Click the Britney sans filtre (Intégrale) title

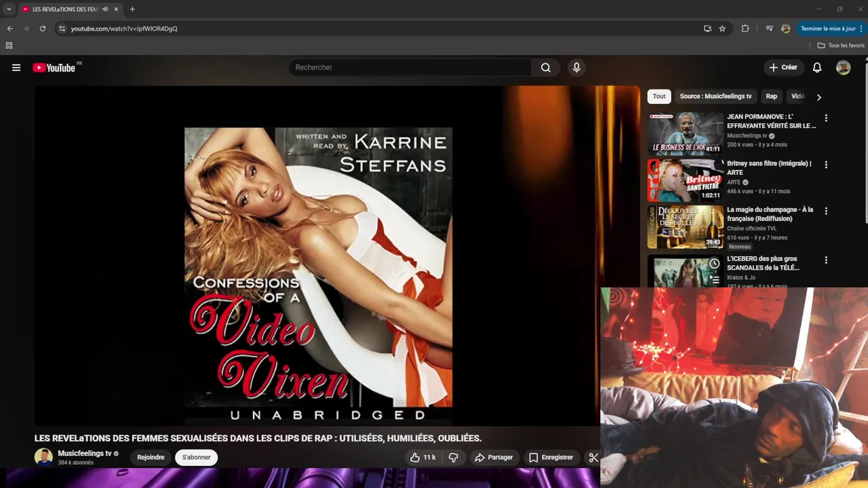click(x=769, y=167)
